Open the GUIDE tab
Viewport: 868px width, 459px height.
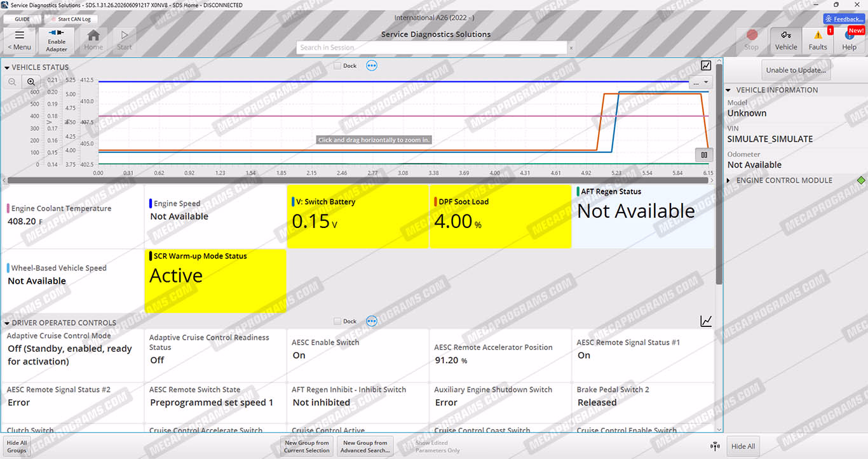22,19
